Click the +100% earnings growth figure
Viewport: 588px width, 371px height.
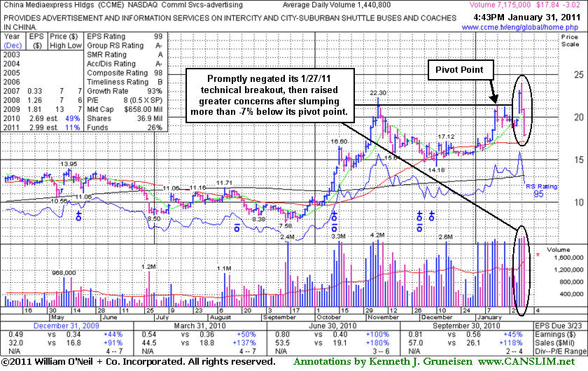coord(378,334)
